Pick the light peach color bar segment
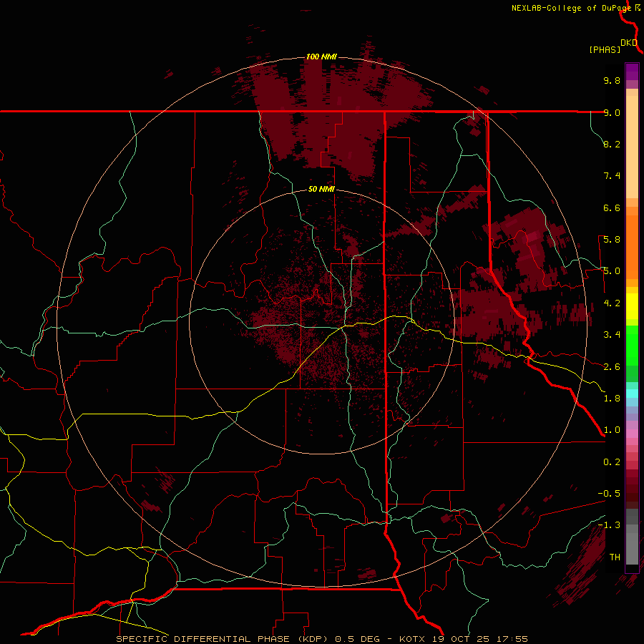 tap(632, 147)
